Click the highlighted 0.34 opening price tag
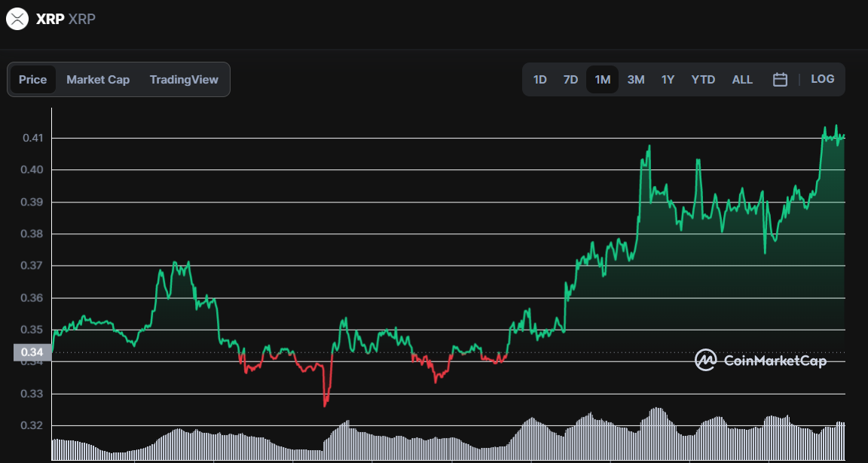This screenshot has height=463, width=868. [x=32, y=352]
